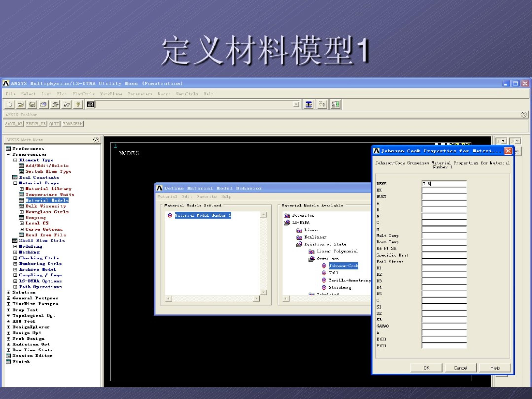Expand the Modeling tree node
Viewport: 532px width, 399px height.
15,246
